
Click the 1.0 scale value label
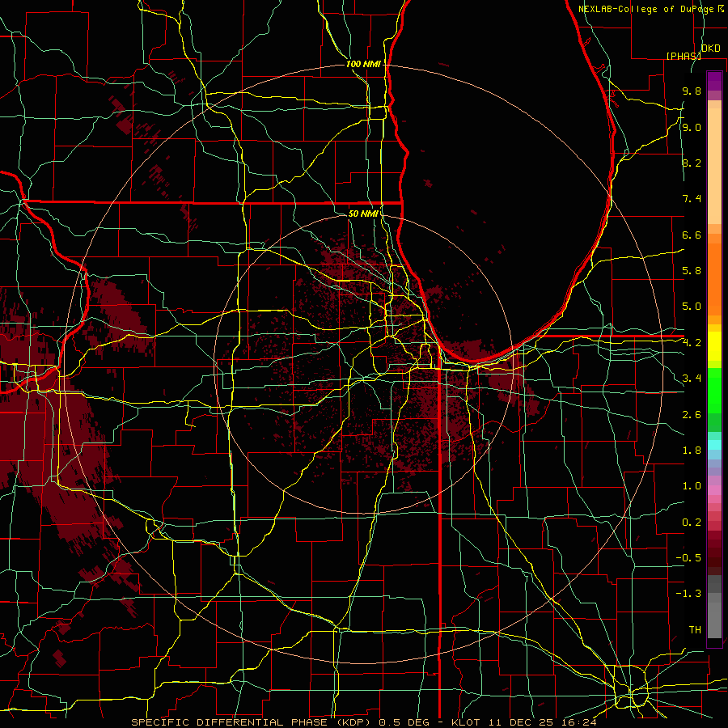pyautogui.click(x=692, y=486)
